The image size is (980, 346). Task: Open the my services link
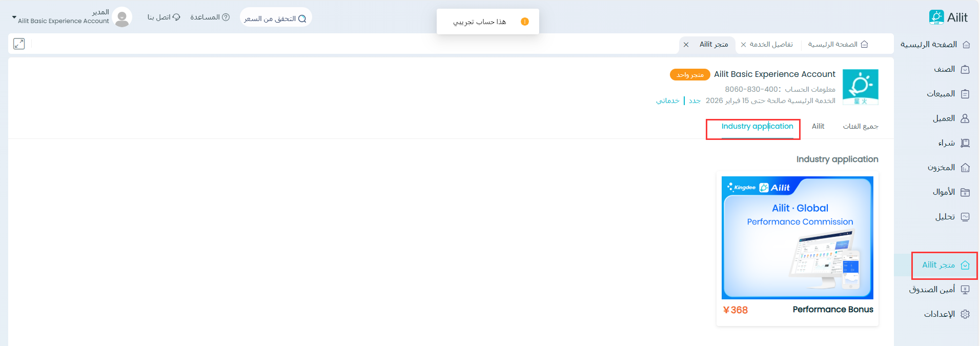pyautogui.click(x=667, y=101)
